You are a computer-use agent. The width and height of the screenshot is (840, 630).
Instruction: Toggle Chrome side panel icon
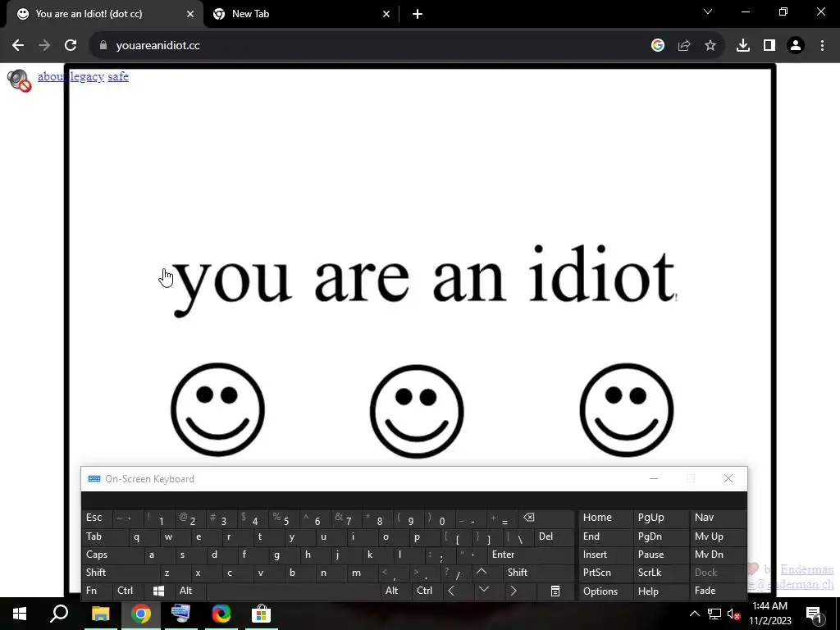tap(769, 46)
